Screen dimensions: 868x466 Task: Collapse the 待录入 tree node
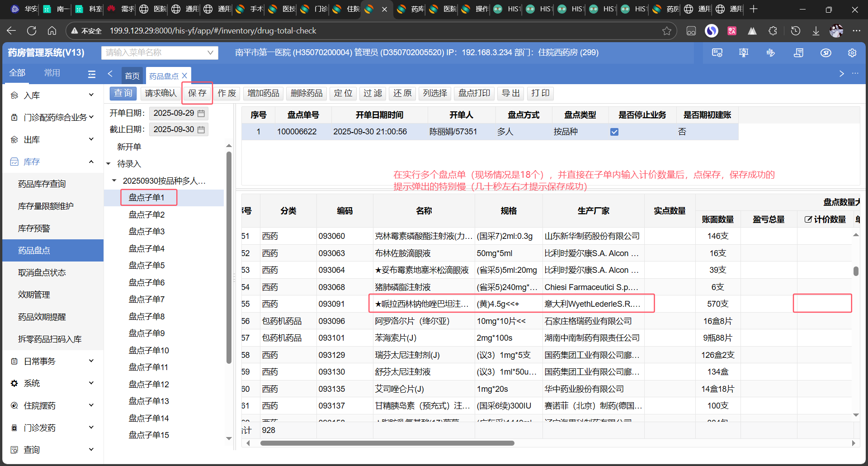(x=108, y=164)
